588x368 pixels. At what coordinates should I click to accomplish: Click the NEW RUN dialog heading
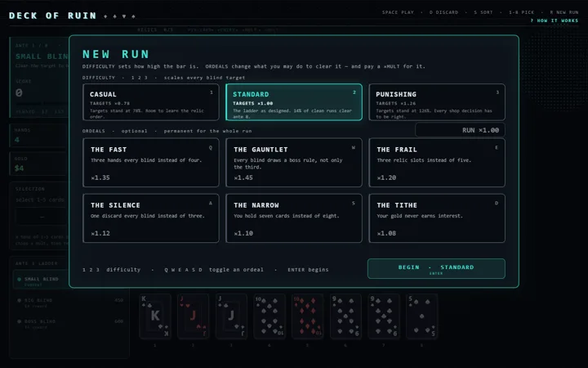(116, 54)
